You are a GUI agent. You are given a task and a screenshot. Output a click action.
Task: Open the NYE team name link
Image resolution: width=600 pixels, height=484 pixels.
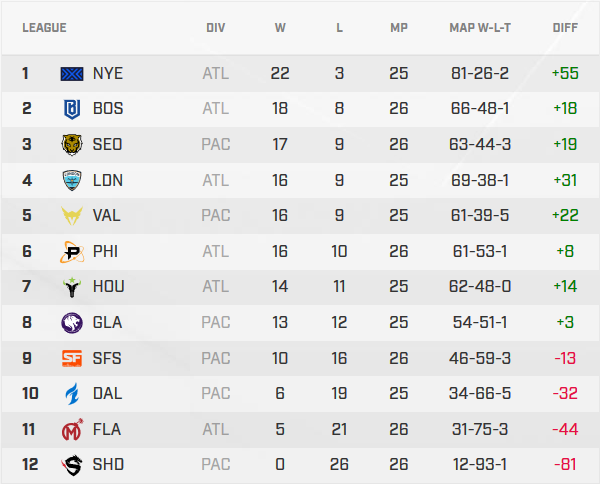click(108, 73)
